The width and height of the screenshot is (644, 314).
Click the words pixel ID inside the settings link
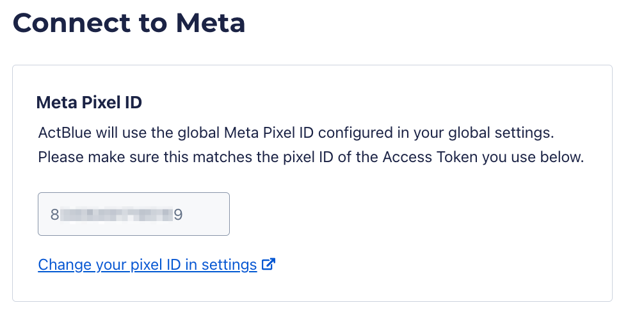coord(154,265)
